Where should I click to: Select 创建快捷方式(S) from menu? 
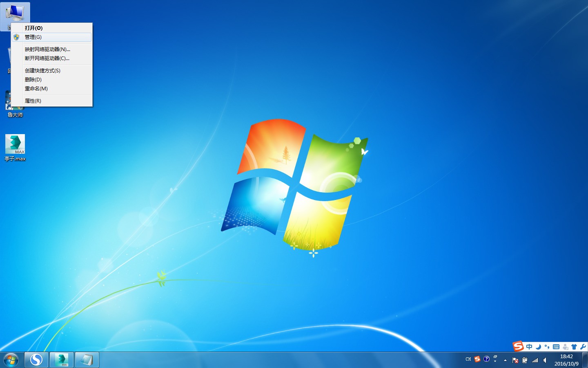tap(51, 71)
